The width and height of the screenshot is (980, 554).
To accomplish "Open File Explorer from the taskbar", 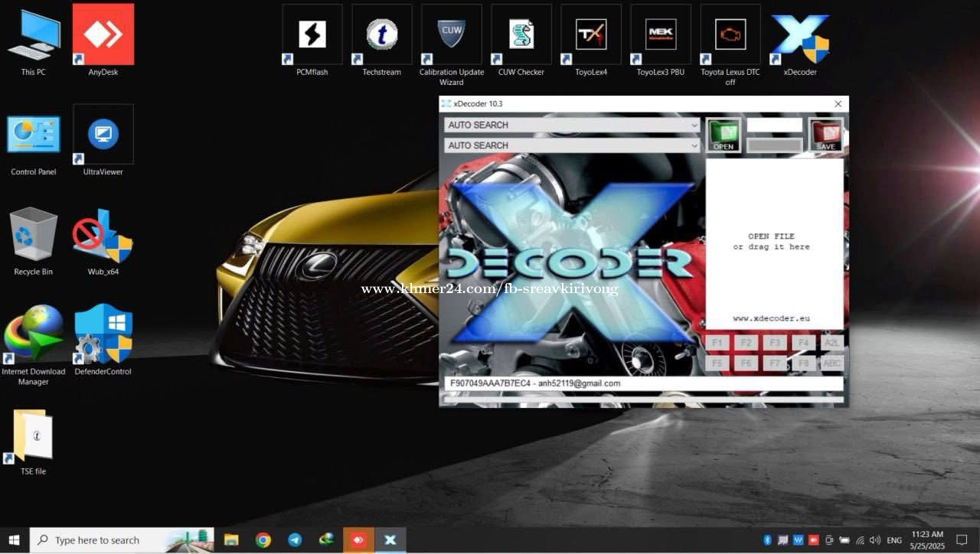I will [231, 539].
